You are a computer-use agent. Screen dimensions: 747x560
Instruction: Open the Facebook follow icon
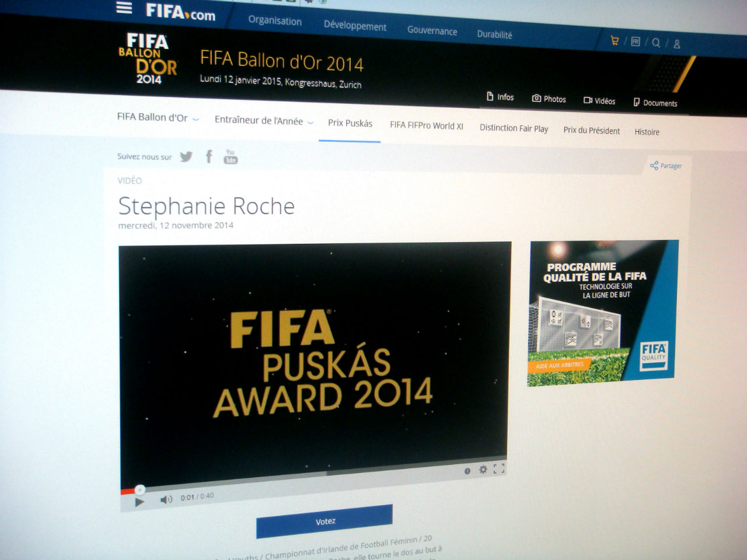(x=209, y=156)
